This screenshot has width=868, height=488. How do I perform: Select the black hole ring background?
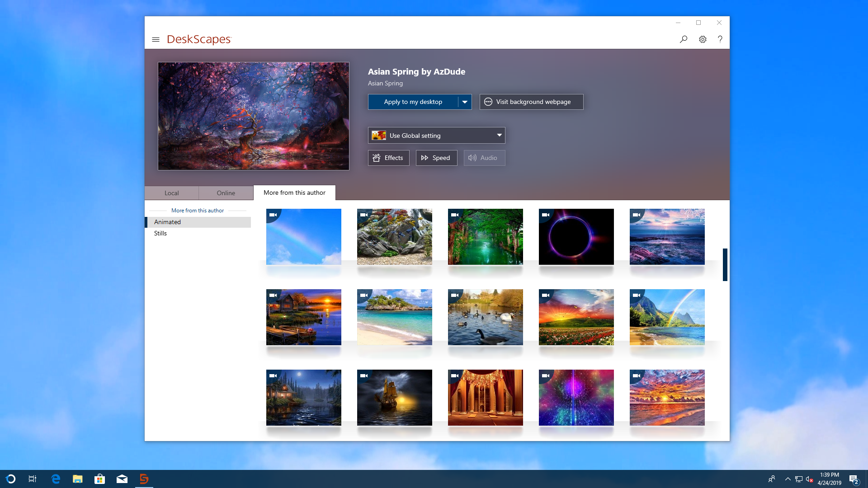point(576,237)
